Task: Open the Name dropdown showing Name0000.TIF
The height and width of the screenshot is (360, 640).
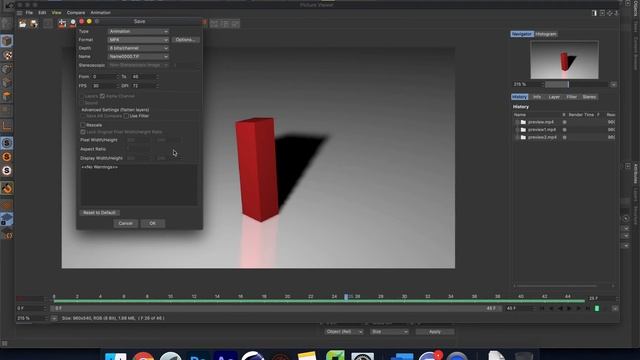Action: click(138, 56)
